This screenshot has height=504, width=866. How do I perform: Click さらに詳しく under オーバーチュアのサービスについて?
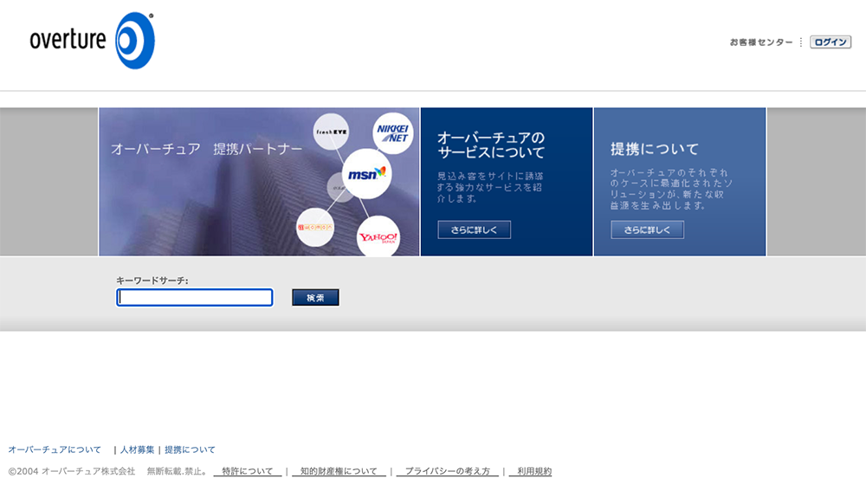click(x=474, y=229)
